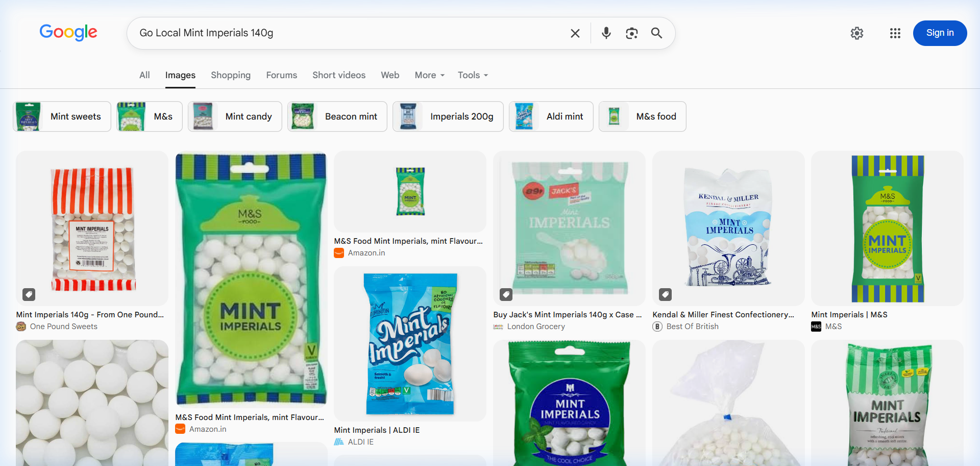This screenshot has height=466, width=980.
Task: Open Google Lens image search icon
Action: (631, 33)
